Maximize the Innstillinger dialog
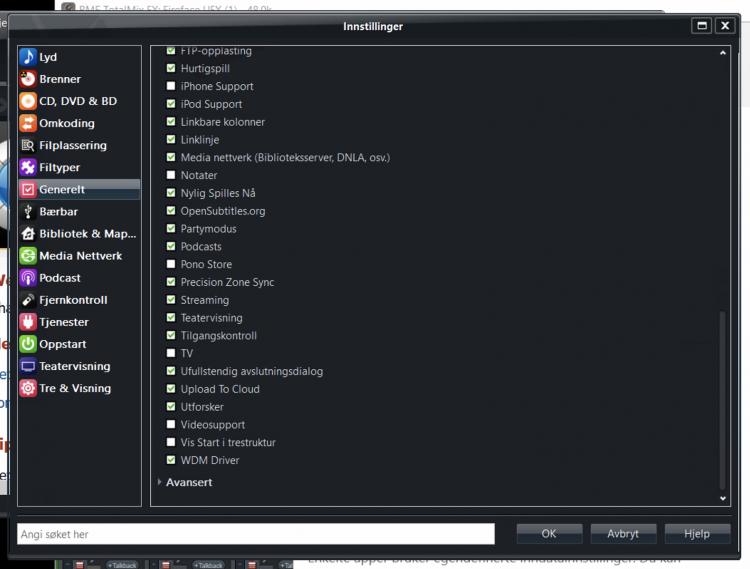750x569 pixels. pos(702,26)
